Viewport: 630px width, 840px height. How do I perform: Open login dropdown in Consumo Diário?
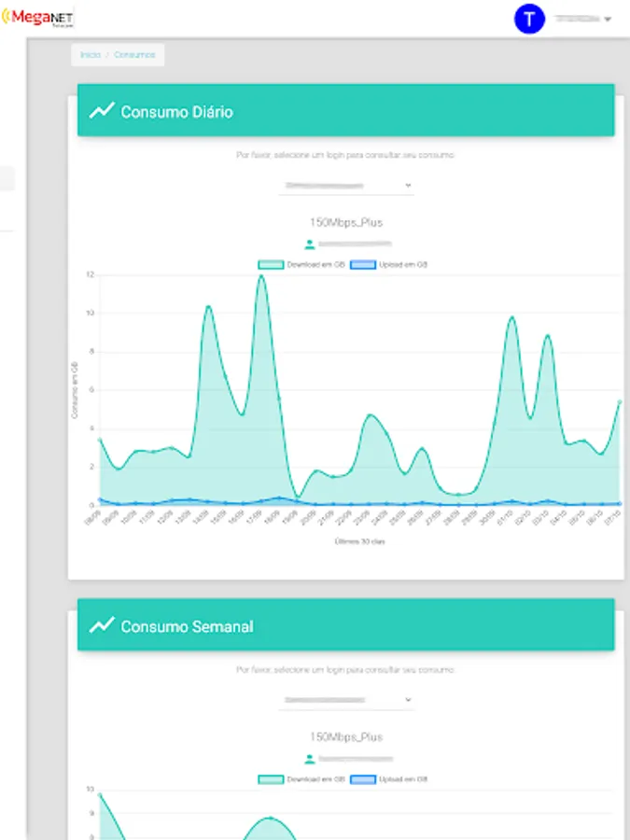pos(346,186)
